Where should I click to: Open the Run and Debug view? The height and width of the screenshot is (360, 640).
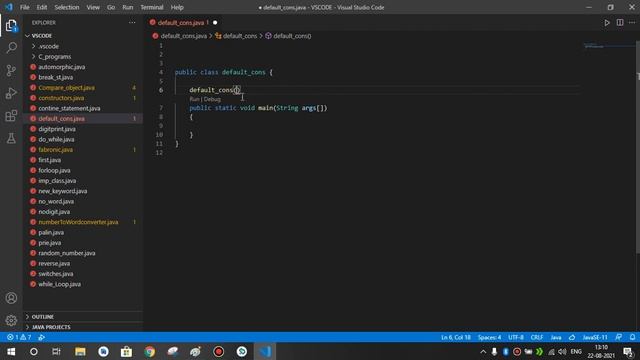pyautogui.click(x=11, y=93)
